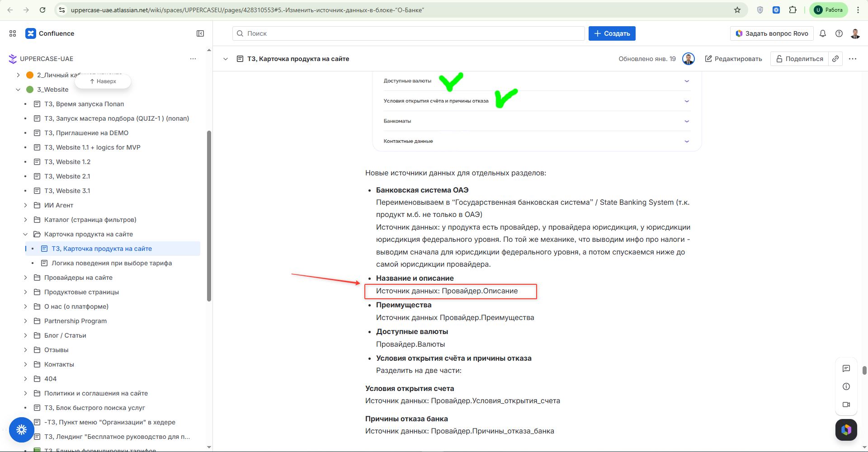Open the Atlassian app switcher grid

click(13, 33)
